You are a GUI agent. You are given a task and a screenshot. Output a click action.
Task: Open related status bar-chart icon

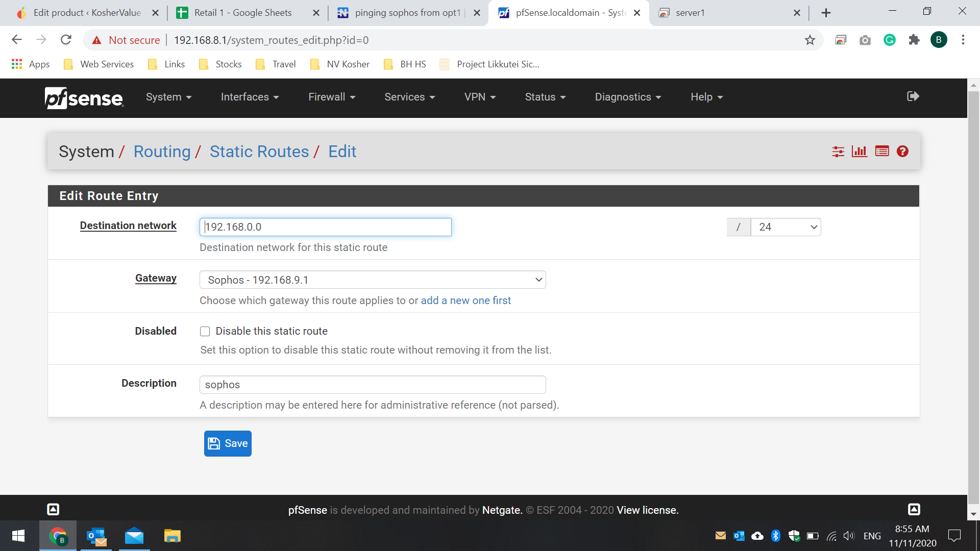[x=860, y=152]
